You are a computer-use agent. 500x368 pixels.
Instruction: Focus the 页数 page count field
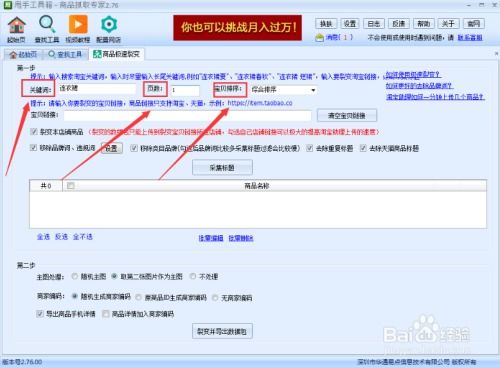(x=185, y=90)
